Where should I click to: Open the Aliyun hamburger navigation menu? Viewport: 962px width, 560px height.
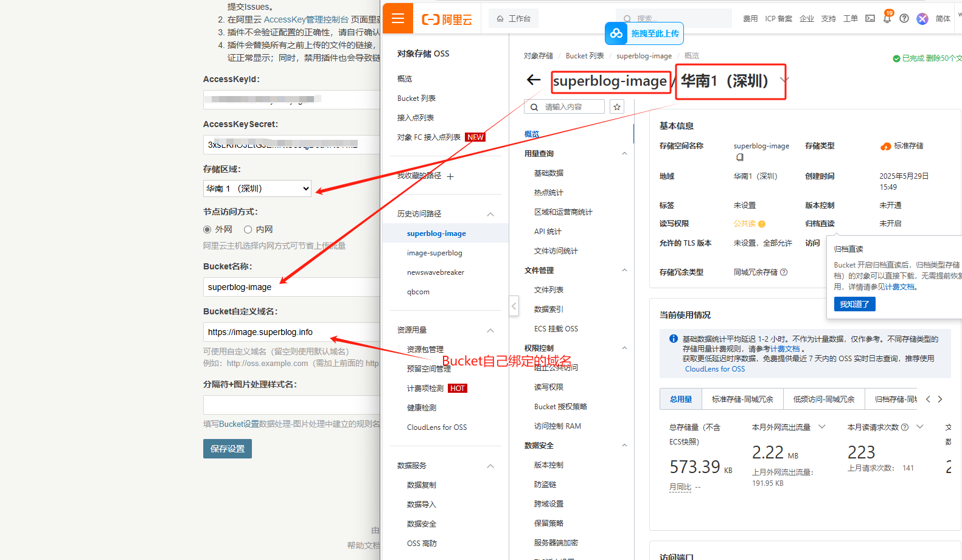398,18
